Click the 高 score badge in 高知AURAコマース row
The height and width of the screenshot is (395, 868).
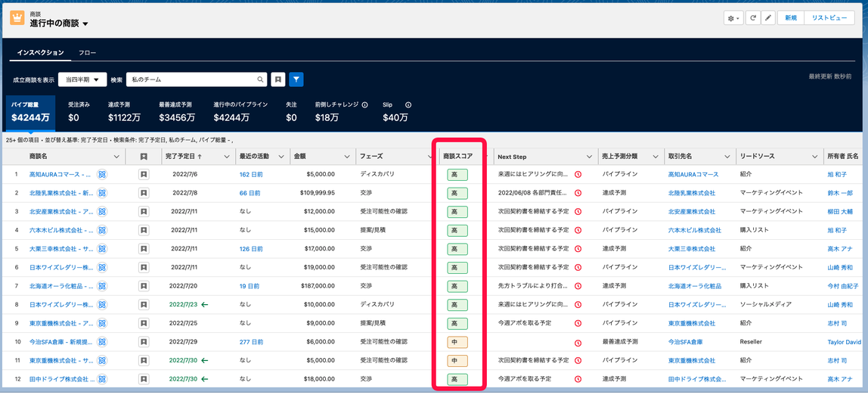click(457, 175)
